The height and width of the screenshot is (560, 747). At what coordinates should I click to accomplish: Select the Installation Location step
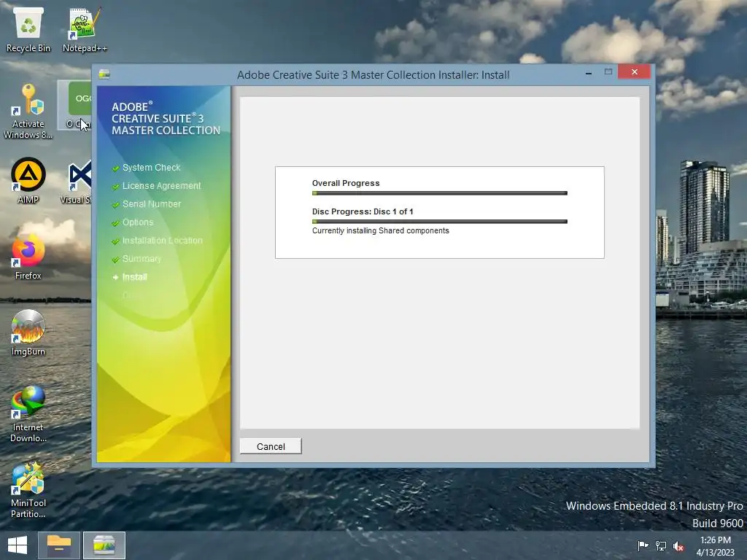[x=163, y=241]
